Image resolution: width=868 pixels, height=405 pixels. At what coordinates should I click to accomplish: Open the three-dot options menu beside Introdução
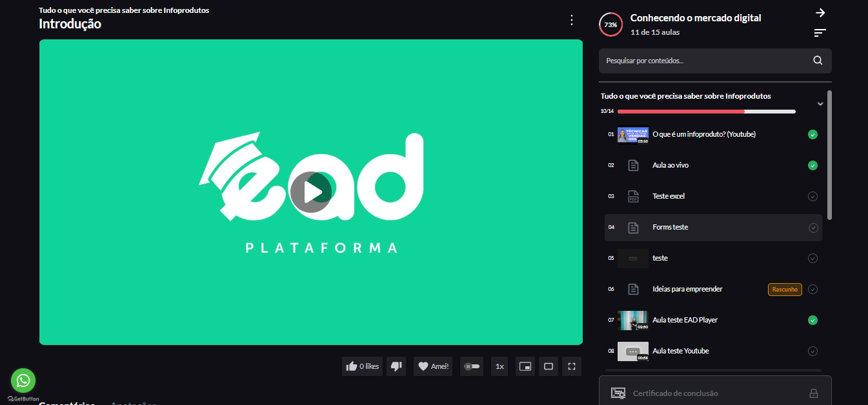[x=571, y=20]
